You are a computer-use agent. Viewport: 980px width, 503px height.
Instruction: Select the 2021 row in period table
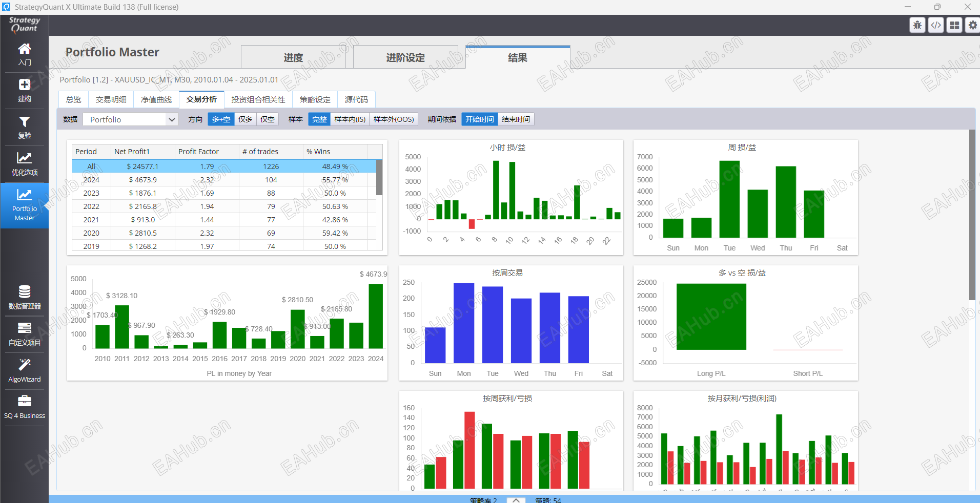tap(224, 220)
